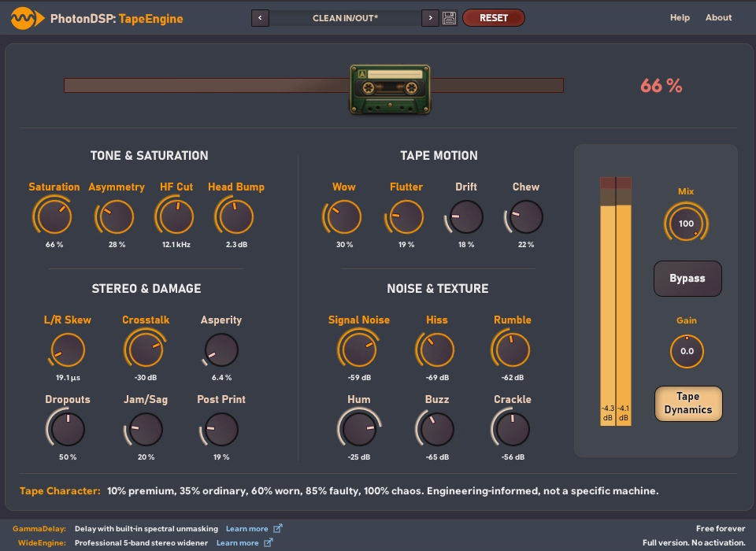Click the save preset floppy disk icon

coord(450,18)
